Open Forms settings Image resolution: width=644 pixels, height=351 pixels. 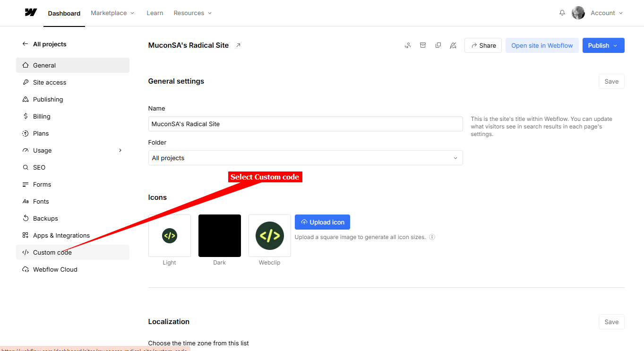tap(73, 184)
